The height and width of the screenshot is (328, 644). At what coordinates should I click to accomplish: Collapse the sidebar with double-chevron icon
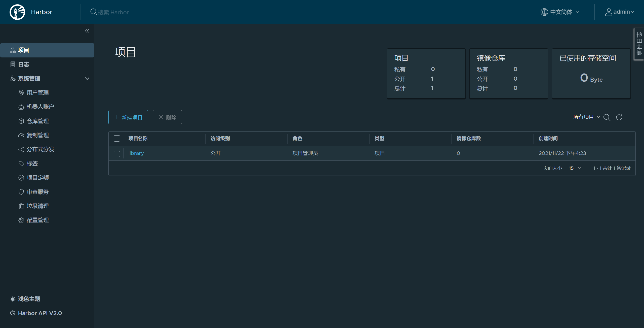tap(87, 31)
